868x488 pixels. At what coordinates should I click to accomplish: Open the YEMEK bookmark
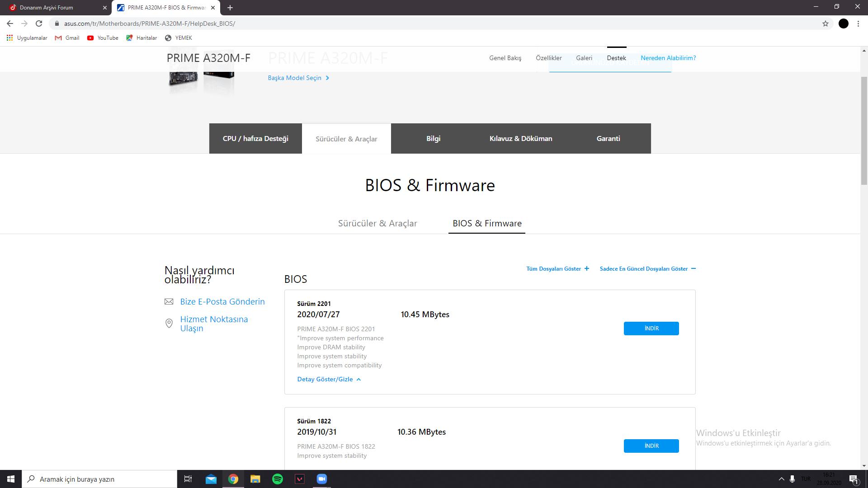pos(179,38)
